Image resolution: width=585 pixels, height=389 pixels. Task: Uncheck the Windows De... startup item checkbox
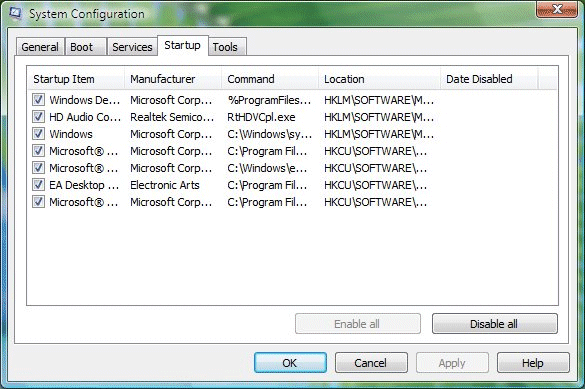coord(38,100)
